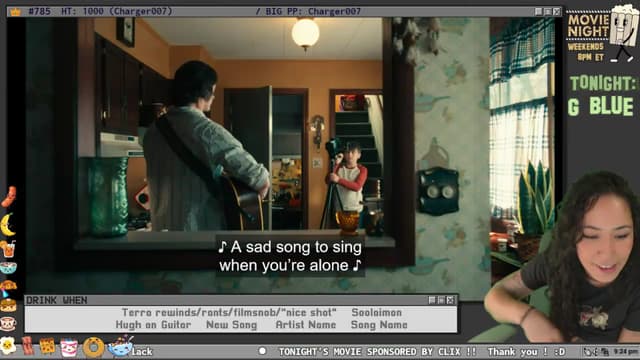Click BIG PP: Charger007 in title bar
Screen dimensions: 640x360
pyautogui.click(x=313, y=11)
